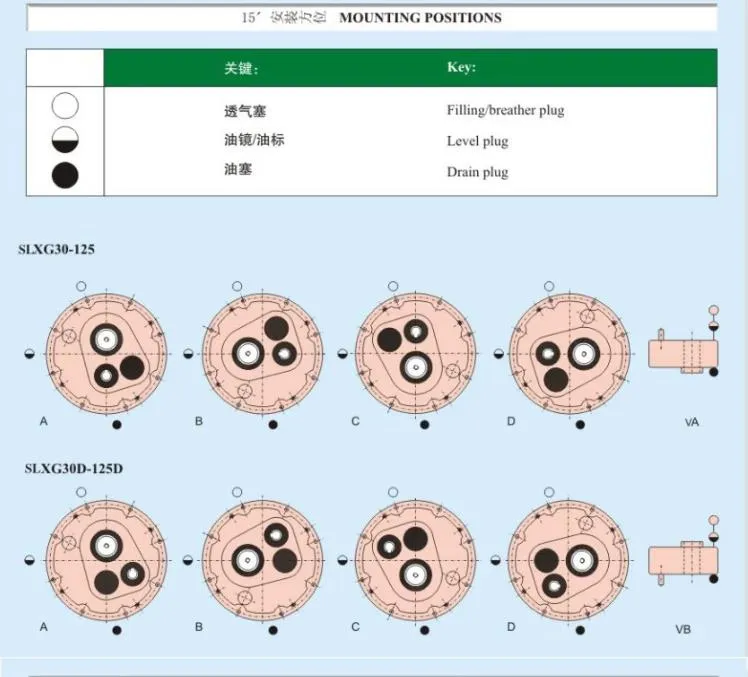Click drain plug dot below SLXG30-125 diagram B
Image resolution: width=748 pixels, height=677 pixels.
(x=273, y=425)
